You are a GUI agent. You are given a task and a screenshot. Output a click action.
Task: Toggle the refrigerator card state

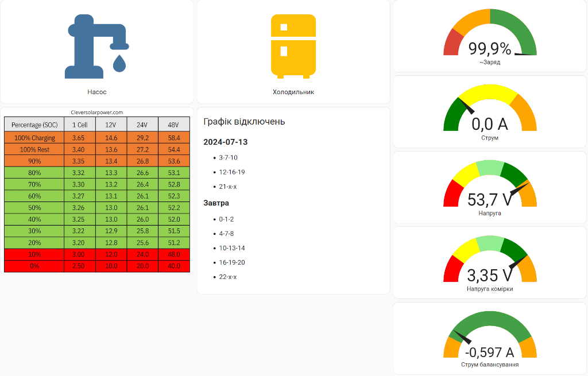pos(293,52)
